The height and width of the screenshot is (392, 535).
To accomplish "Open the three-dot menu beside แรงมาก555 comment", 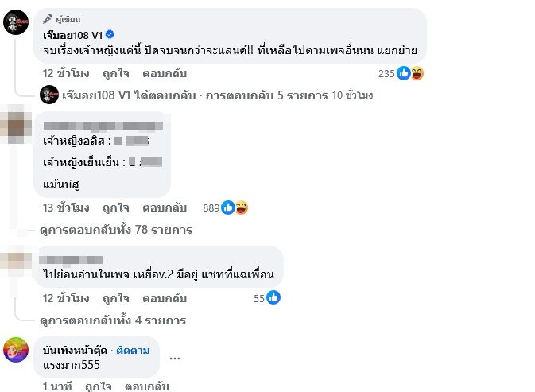I will coord(174,359).
